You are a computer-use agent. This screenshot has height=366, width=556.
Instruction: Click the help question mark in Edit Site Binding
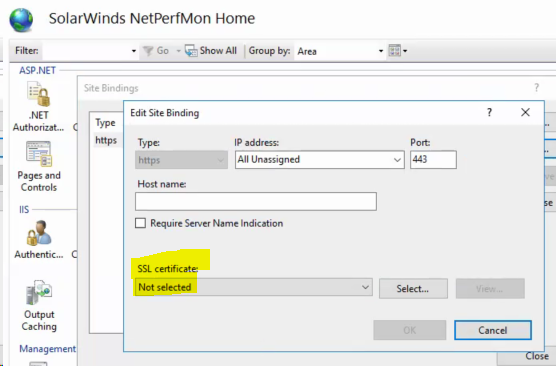489,112
